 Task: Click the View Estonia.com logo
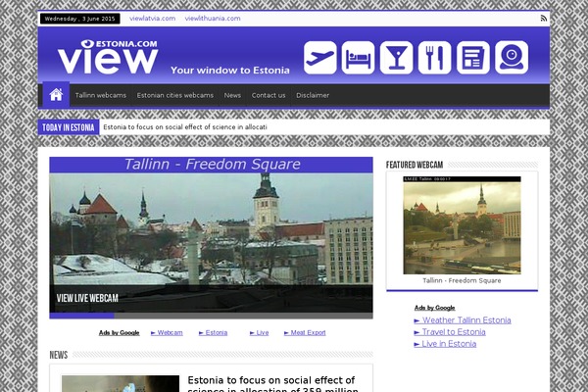coord(108,56)
